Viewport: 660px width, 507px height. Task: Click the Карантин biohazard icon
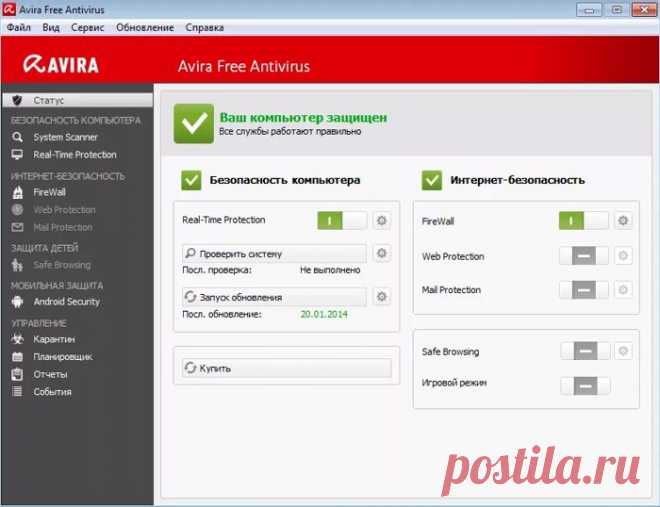[17, 339]
